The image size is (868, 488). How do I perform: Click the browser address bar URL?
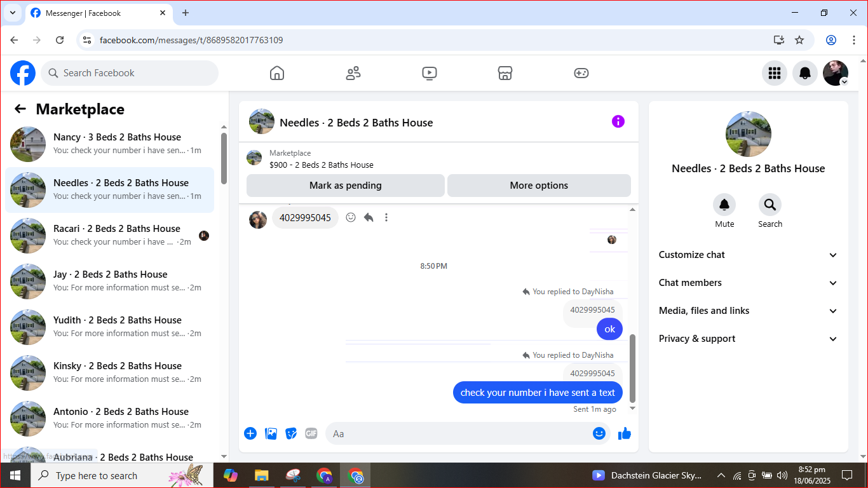tap(191, 40)
